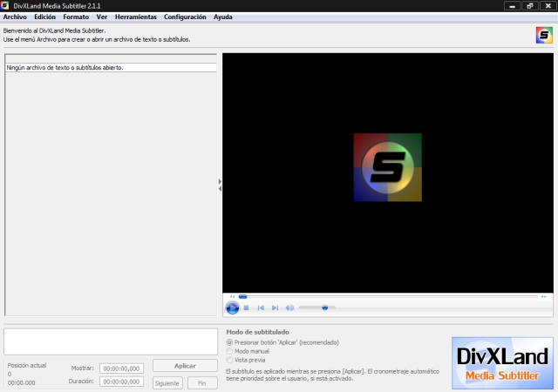Click the volume slider knob
Image resolution: width=558 pixels, height=392 pixels.
point(325,308)
